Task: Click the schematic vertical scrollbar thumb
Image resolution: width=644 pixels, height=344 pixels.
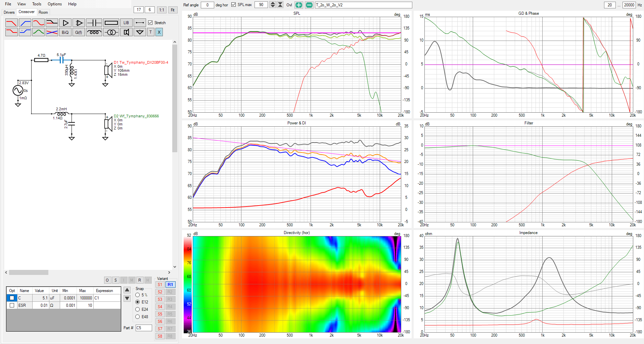Action: pos(175,98)
